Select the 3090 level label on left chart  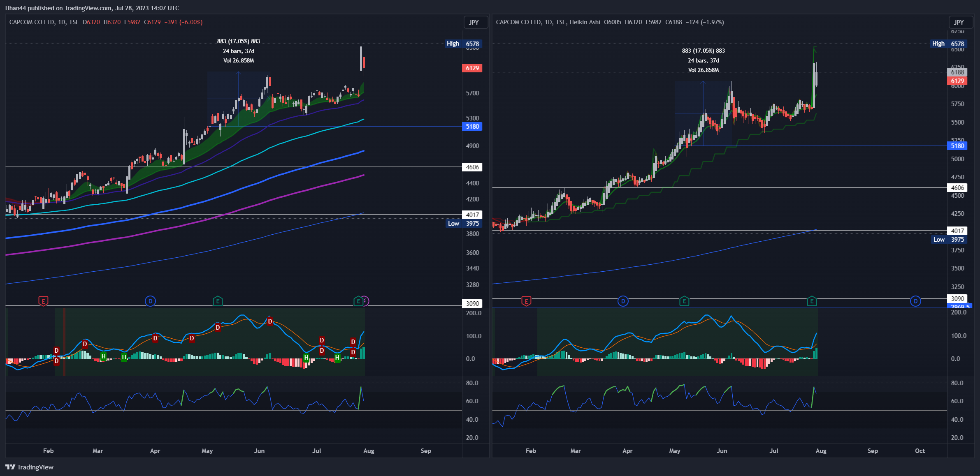472,304
